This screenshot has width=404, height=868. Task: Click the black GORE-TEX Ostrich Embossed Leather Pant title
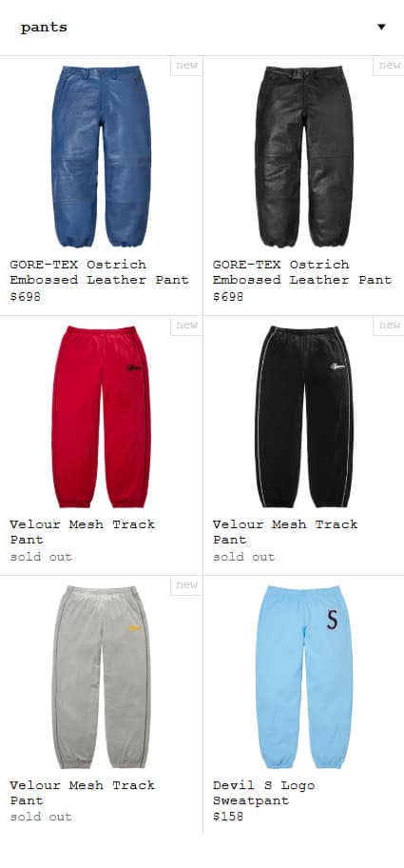pos(302,272)
